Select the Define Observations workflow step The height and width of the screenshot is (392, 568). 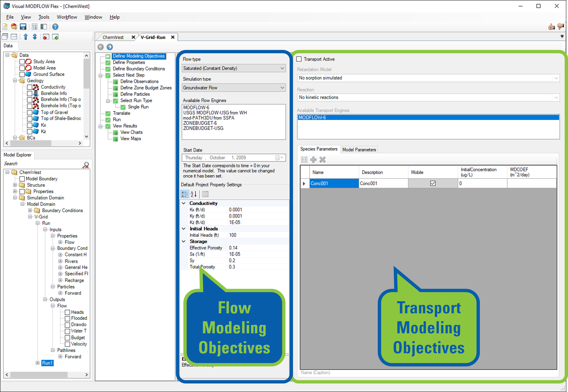click(x=140, y=81)
